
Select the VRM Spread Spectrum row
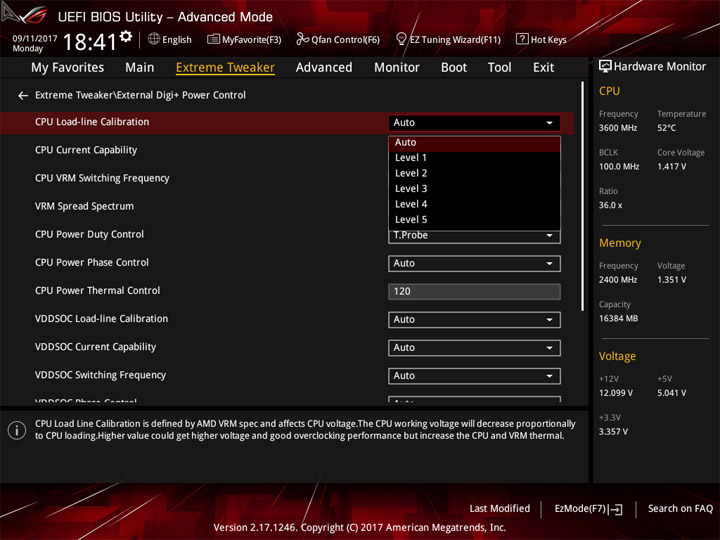point(84,207)
